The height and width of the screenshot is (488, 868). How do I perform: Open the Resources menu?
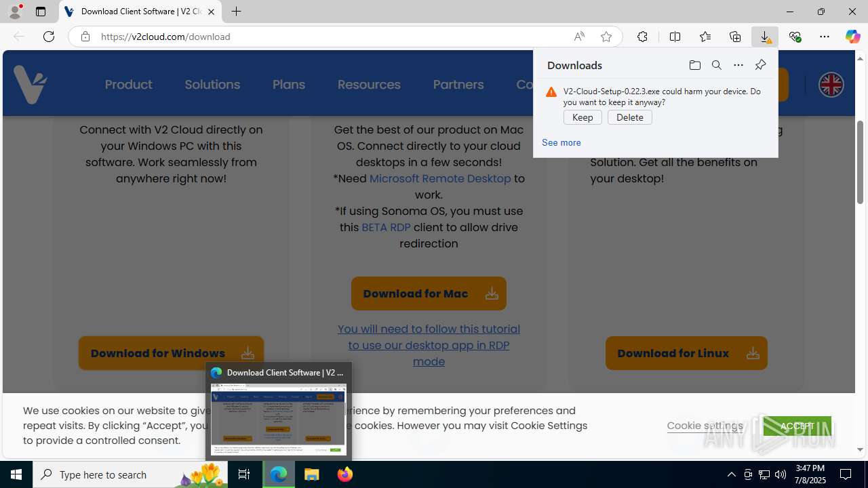click(369, 85)
